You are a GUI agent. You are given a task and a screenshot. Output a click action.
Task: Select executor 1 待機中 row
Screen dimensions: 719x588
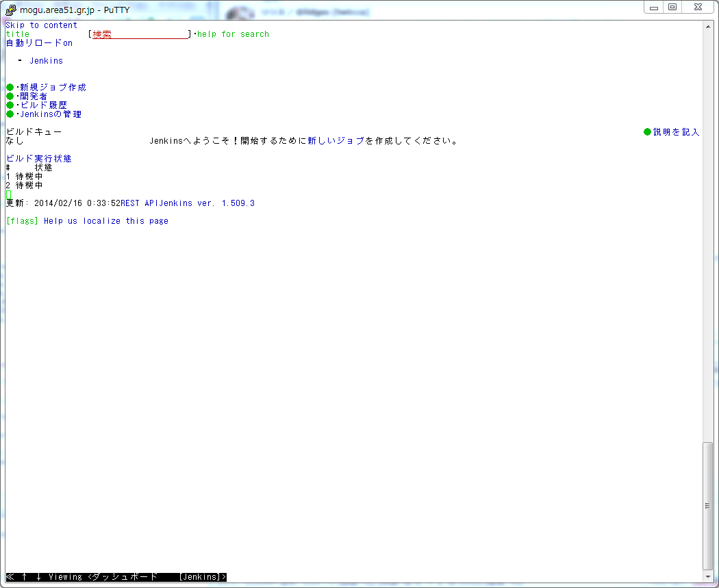click(24, 177)
